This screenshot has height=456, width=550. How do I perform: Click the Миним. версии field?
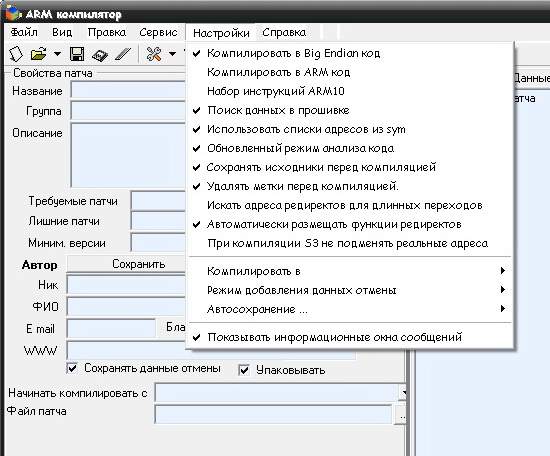click(x=158, y=242)
